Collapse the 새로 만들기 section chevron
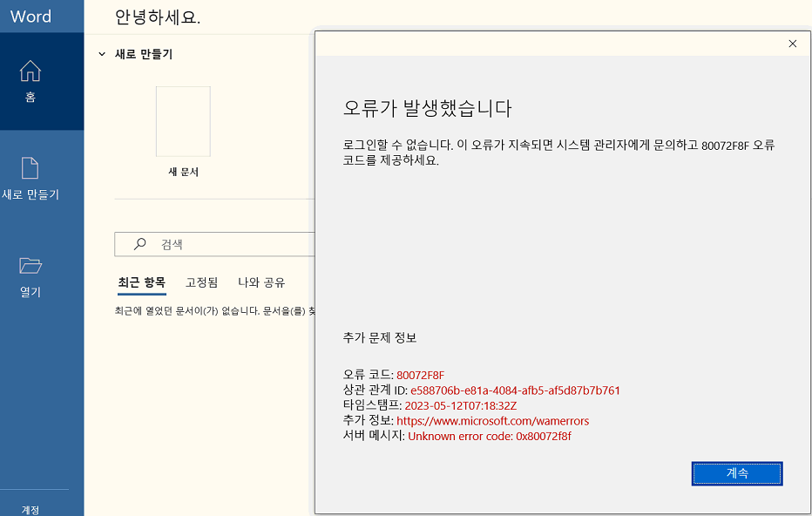 point(102,54)
